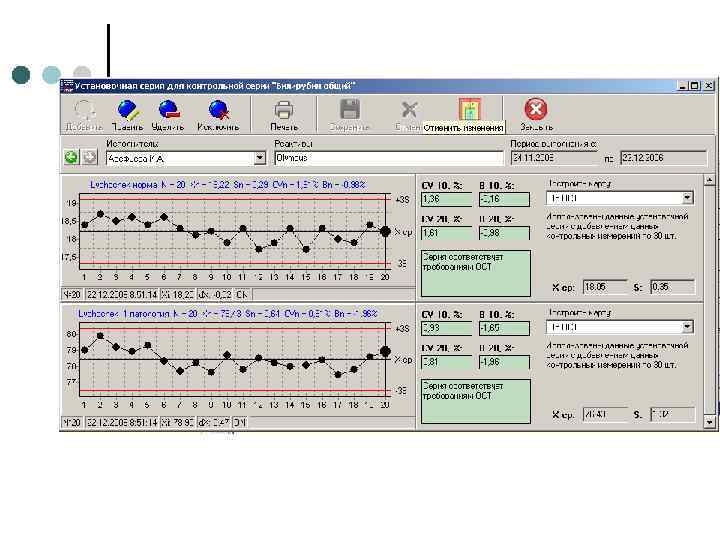Click the period start date field 24.11
The image size is (720, 540).
[554, 158]
